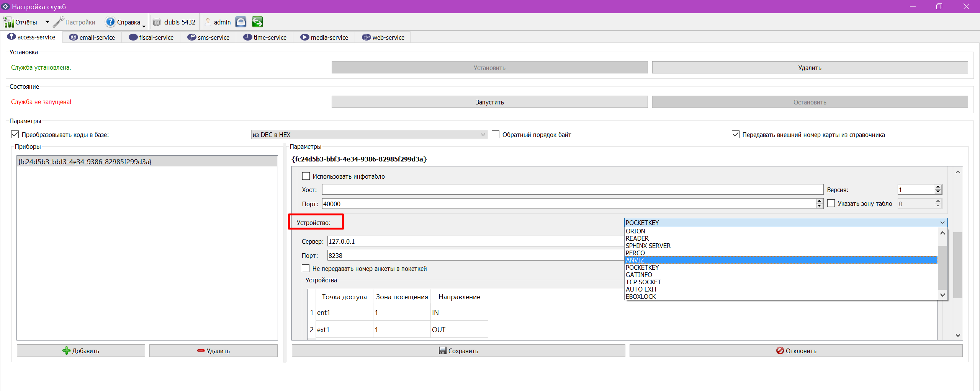Select READER from the device list
This screenshot has width=980, height=391.
click(781, 238)
